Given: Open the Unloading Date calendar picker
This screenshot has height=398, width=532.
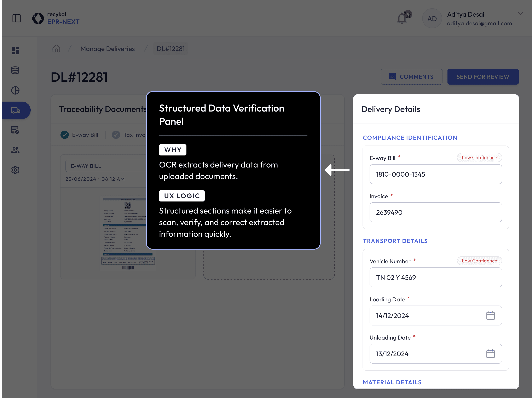Looking at the screenshot, I should pos(490,354).
